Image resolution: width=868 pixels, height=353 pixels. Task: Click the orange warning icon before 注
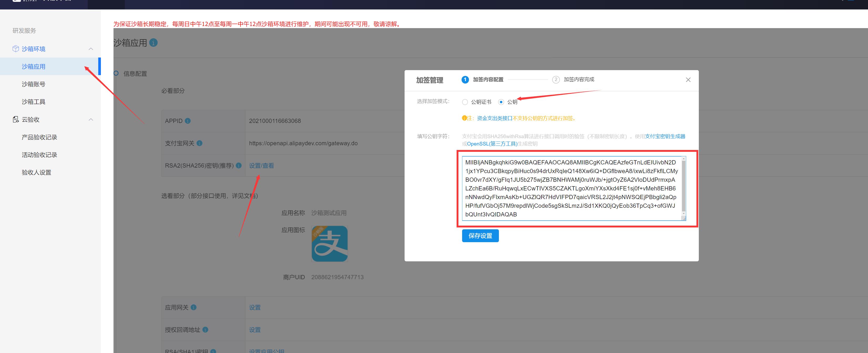pyautogui.click(x=464, y=118)
